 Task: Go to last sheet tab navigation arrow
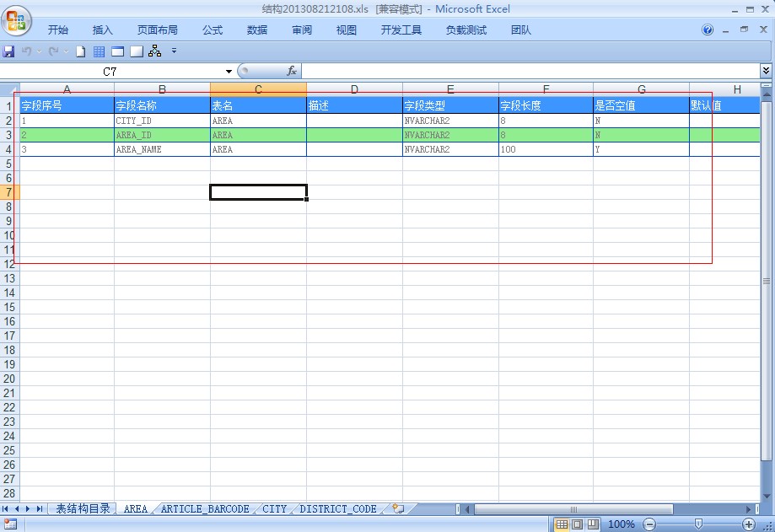[x=39, y=508]
